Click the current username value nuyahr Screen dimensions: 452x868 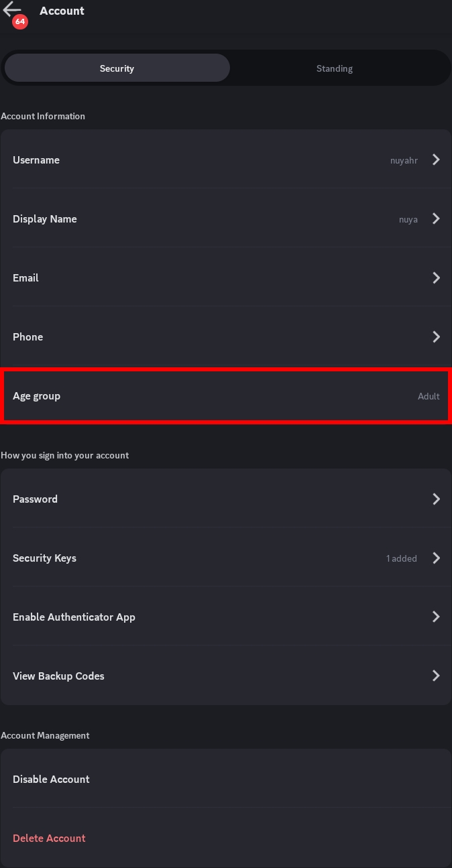pyautogui.click(x=404, y=160)
